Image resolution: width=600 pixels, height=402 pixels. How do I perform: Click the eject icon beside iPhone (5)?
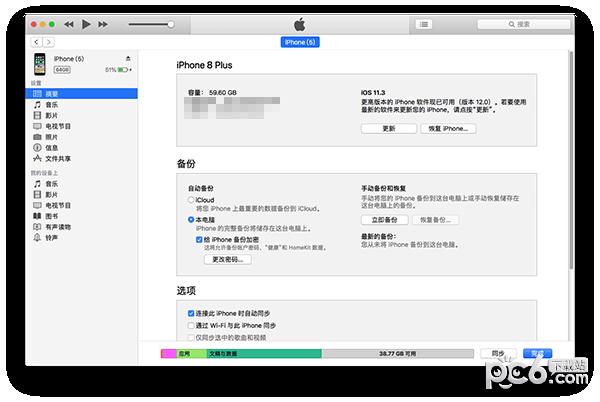128,59
